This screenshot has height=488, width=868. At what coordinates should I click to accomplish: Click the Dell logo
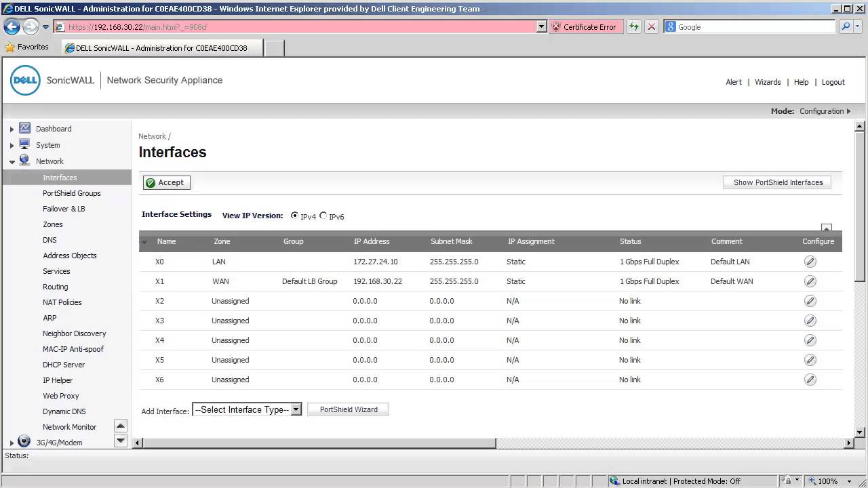click(x=25, y=80)
